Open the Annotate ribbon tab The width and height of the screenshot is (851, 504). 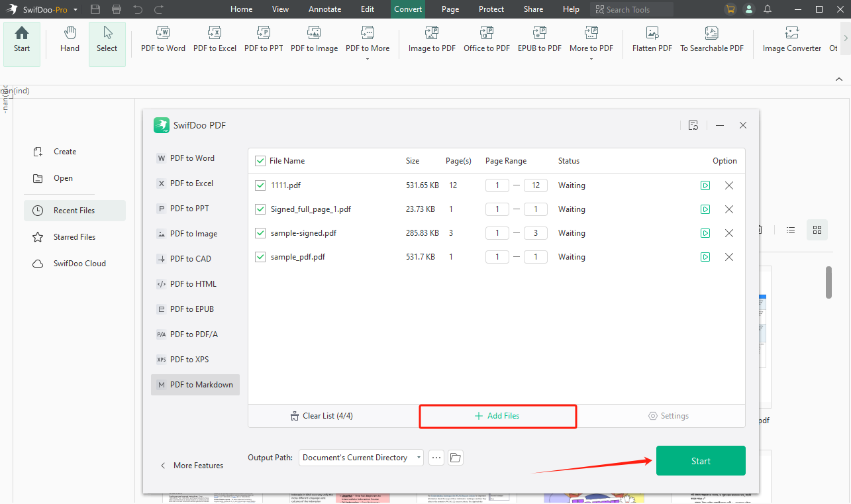(x=325, y=9)
